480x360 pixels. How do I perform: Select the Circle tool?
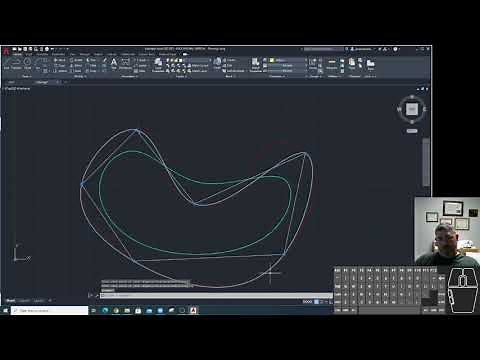[27, 63]
